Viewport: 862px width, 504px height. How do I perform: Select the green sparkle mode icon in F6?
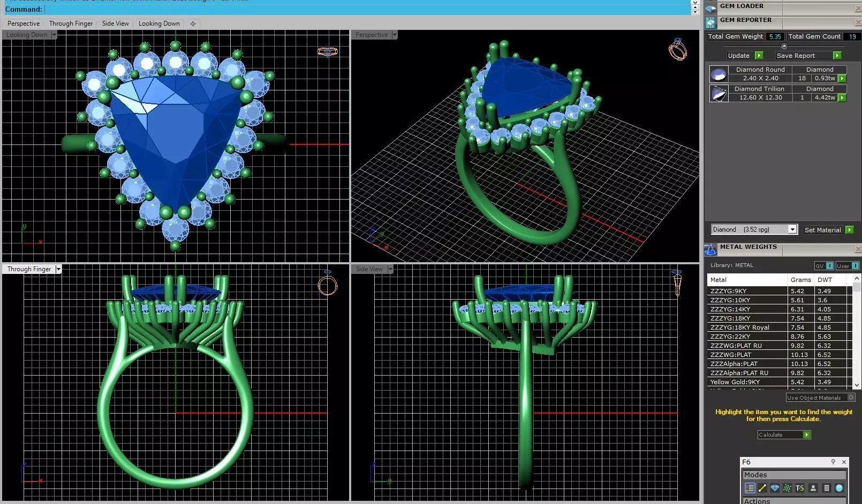tap(787, 488)
